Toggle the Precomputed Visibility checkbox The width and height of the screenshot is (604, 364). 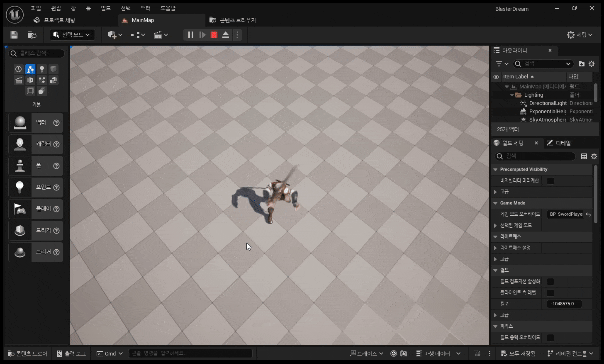pos(550,181)
